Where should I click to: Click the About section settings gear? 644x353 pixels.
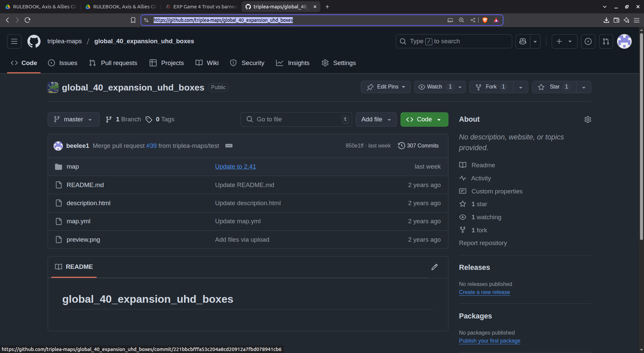pyautogui.click(x=588, y=120)
